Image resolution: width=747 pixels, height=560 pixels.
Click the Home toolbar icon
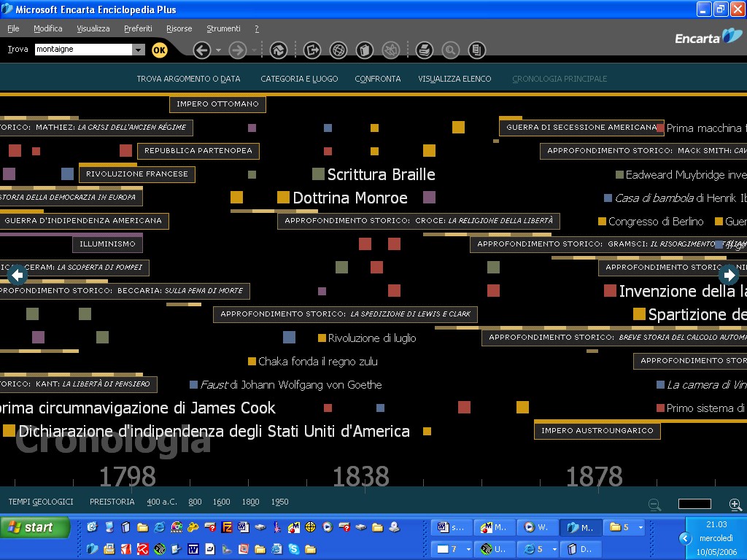point(279,50)
